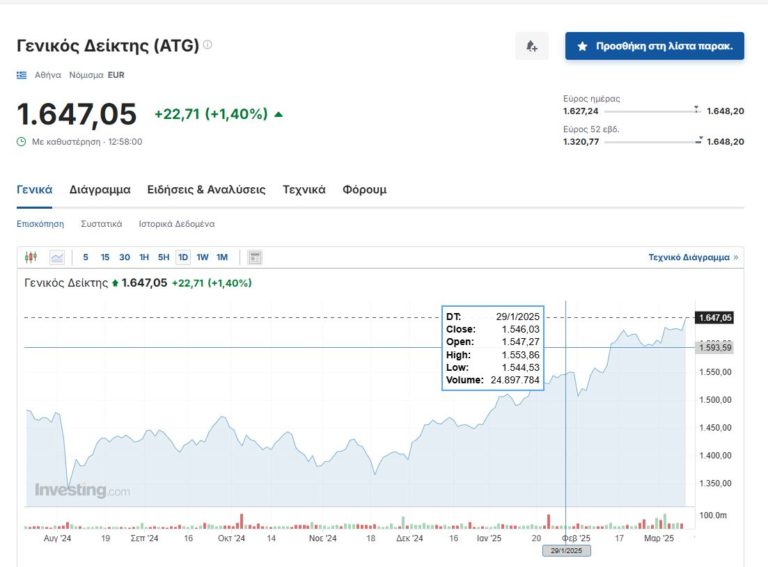Open the Διάγραμμα tab

(100, 189)
